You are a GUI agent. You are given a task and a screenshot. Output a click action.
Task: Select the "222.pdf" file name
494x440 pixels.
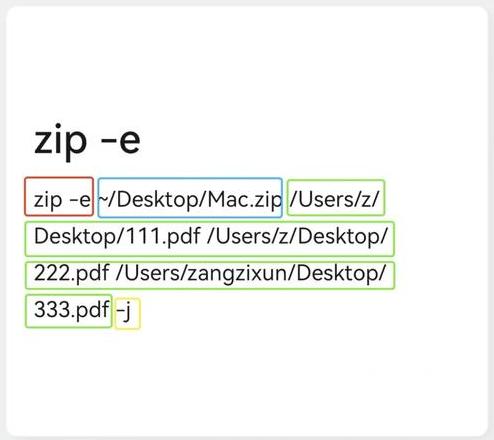coord(72,274)
